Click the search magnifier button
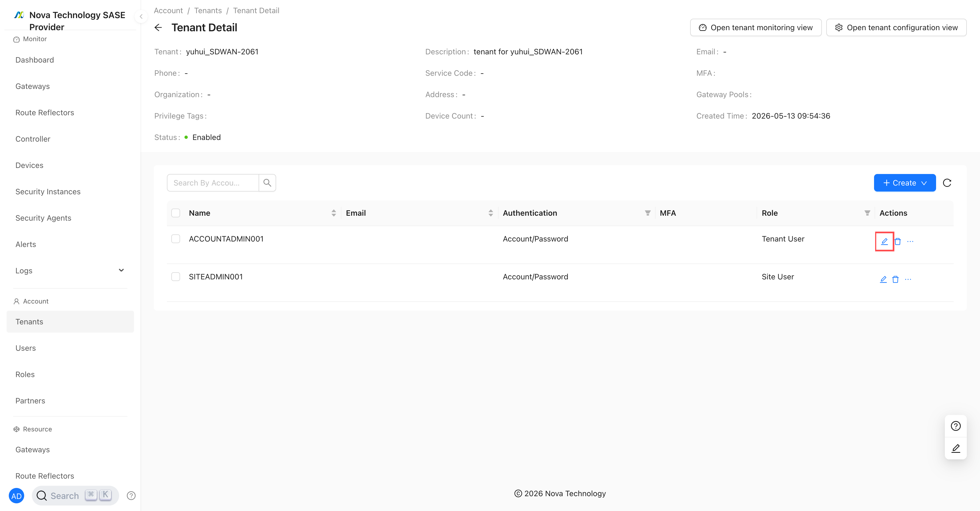This screenshot has height=511, width=980. pyautogui.click(x=267, y=183)
